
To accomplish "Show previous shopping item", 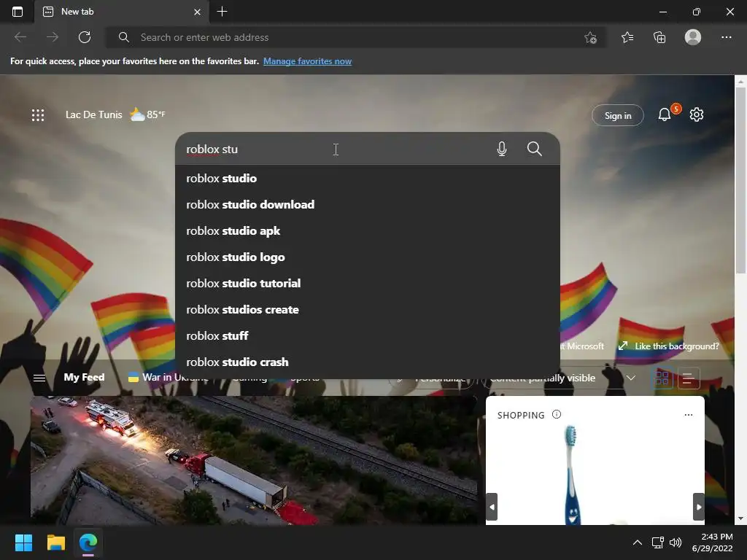I will [492, 507].
